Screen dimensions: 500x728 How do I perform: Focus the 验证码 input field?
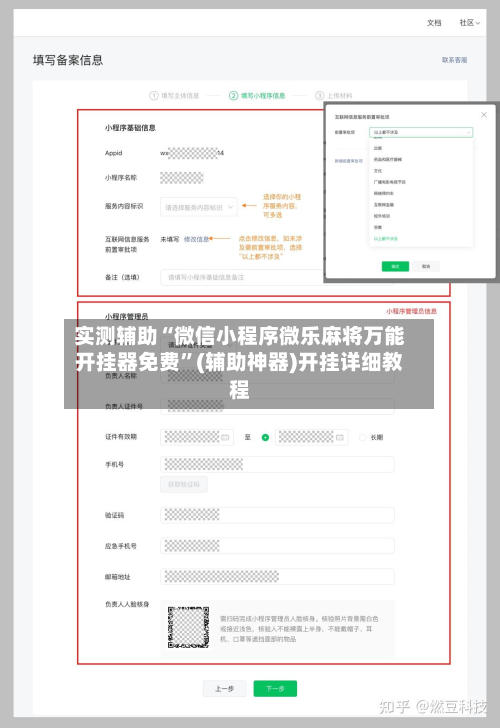pos(277,515)
